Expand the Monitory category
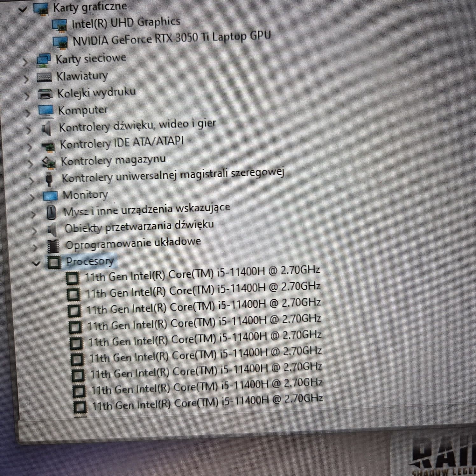The image size is (476, 476). (x=32, y=197)
